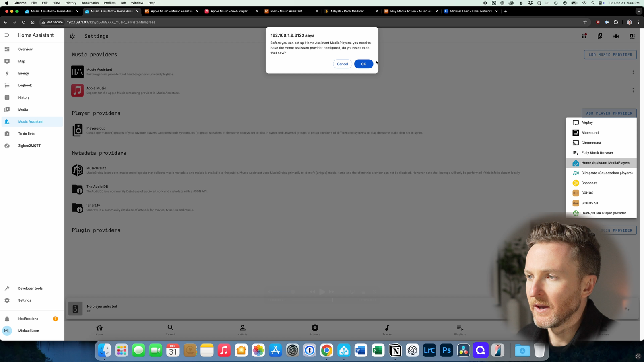Screen dimensions: 644x362
Task: Pick SONOS from the provider menu
Action: 587,193
